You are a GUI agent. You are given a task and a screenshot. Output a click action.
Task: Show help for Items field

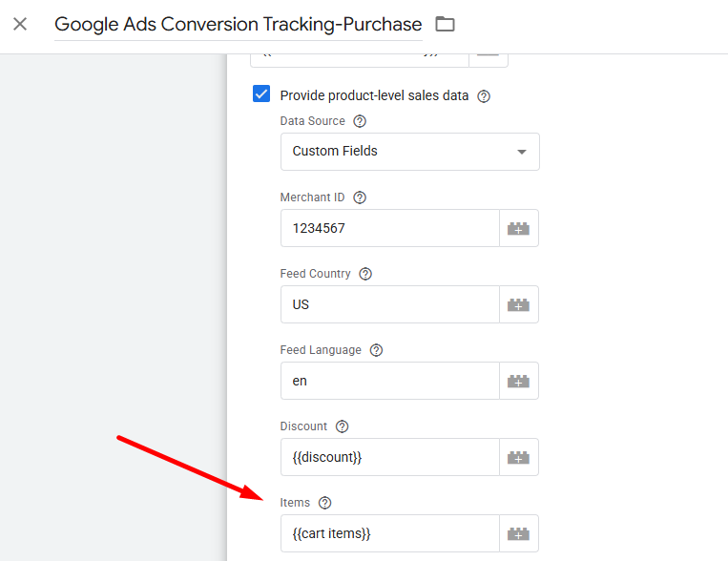point(325,503)
